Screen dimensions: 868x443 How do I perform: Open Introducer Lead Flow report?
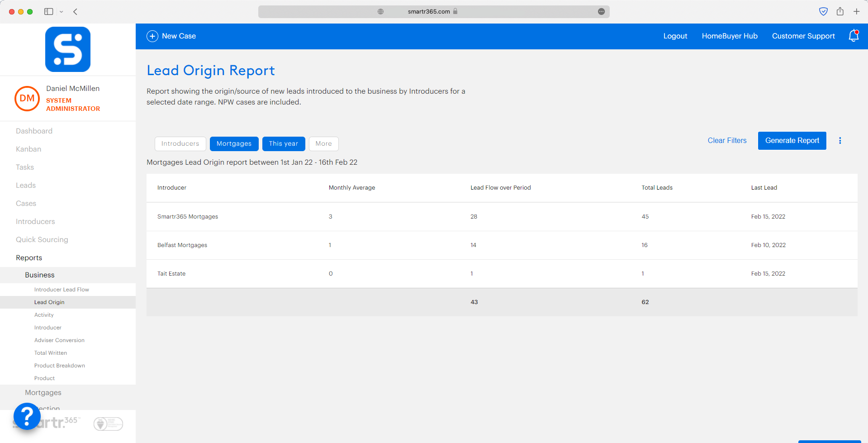(62, 290)
